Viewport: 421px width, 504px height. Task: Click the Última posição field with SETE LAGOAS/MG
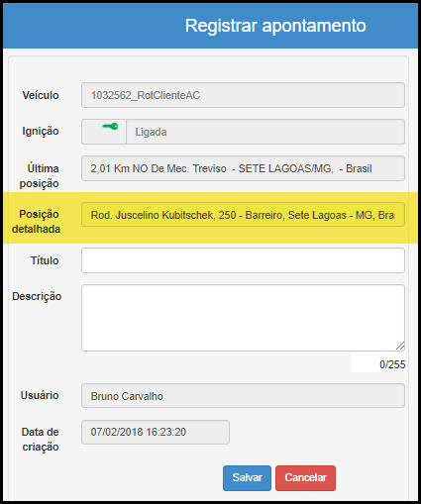pos(243,168)
